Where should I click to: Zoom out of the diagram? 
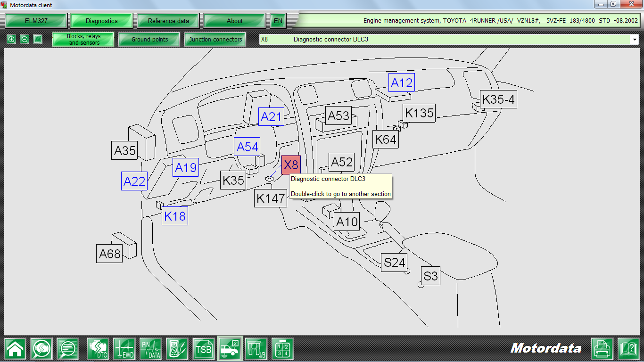[x=25, y=40]
